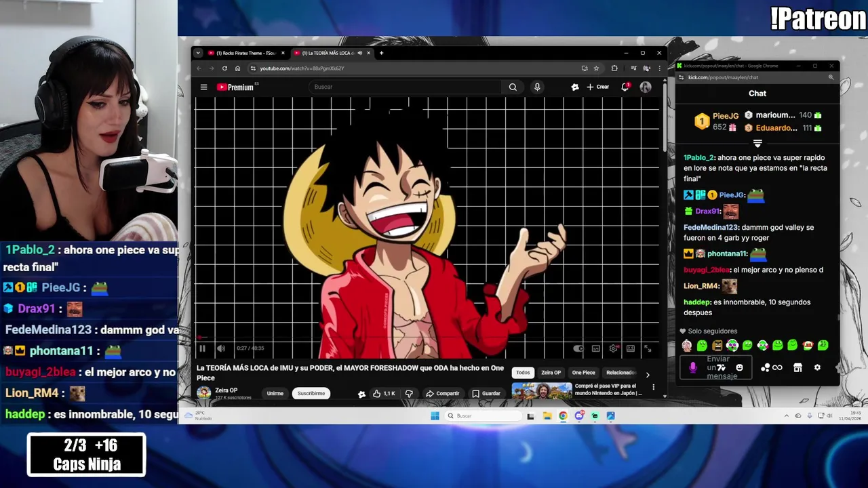Open File Explorer from the taskbar
Image resolution: width=868 pixels, height=488 pixels.
coord(547,415)
